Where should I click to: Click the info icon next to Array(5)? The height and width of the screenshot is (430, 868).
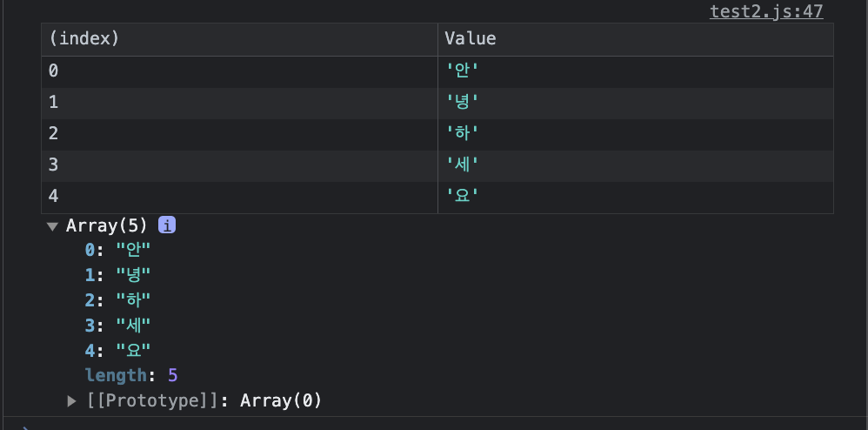pyautogui.click(x=167, y=225)
